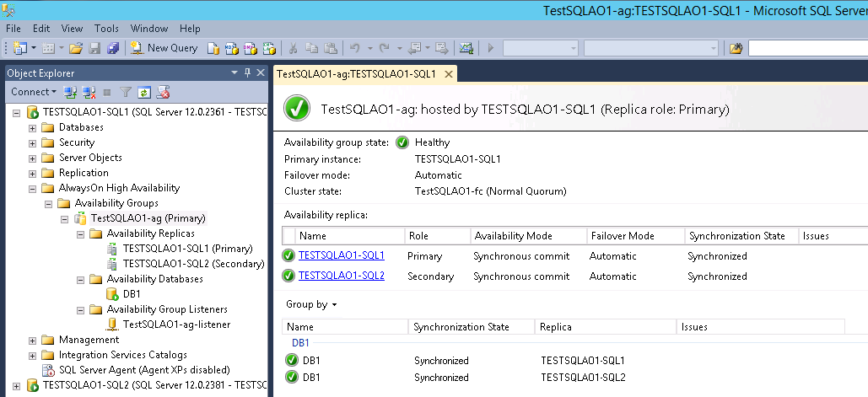
Task: Open the Tools menu
Action: coord(106,28)
